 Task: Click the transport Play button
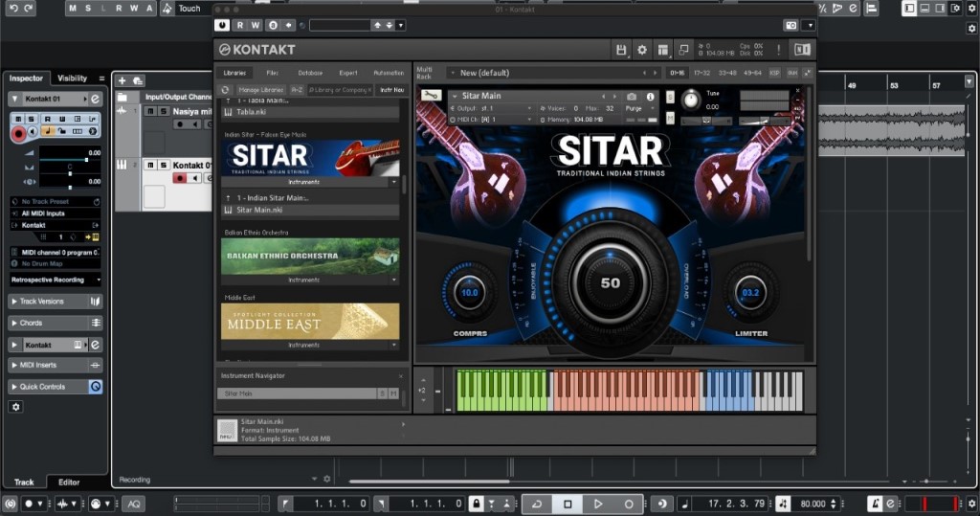coord(598,504)
